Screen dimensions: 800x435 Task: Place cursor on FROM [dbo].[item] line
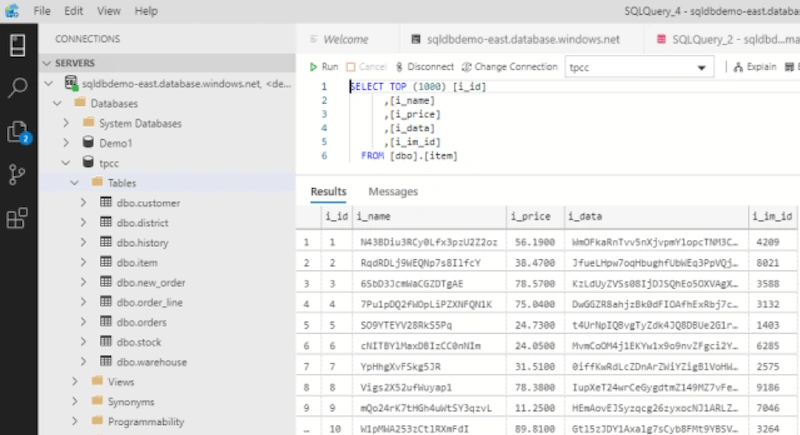point(409,156)
